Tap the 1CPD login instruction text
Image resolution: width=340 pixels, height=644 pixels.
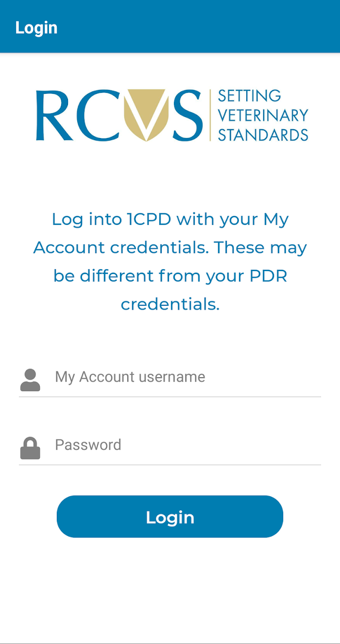[x=170, y=261]
